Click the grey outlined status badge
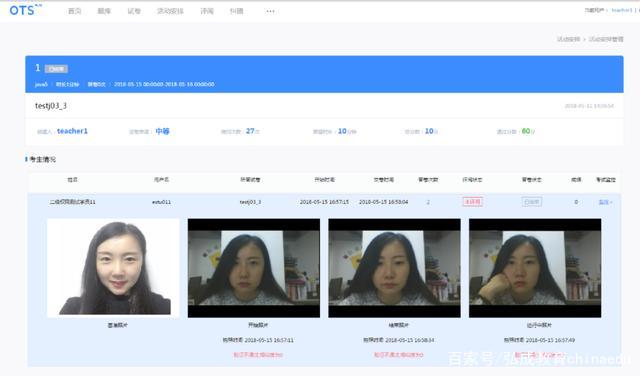640x376 pixels. tap(531, 202)
